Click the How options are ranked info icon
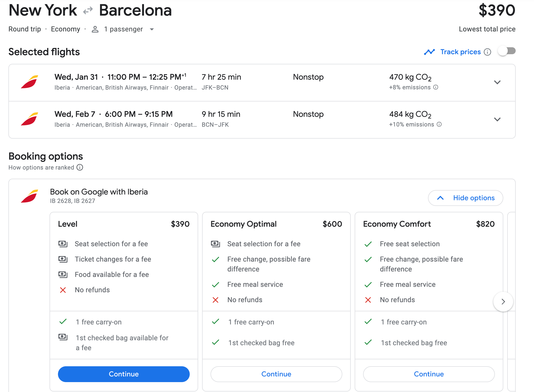534x392 pixels. [80, 168]
